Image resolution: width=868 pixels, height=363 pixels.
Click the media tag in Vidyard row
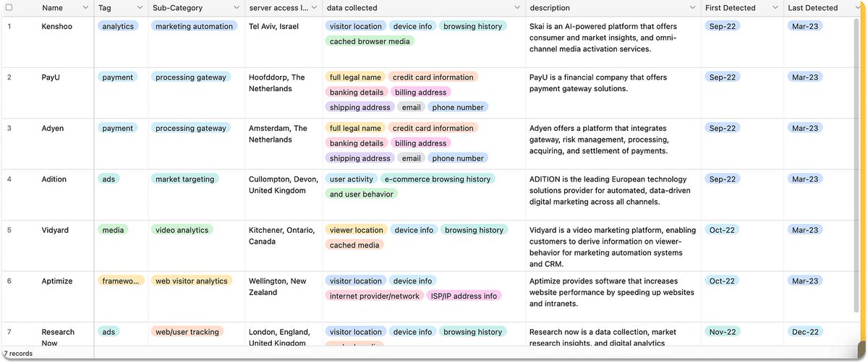click(113, 230)
